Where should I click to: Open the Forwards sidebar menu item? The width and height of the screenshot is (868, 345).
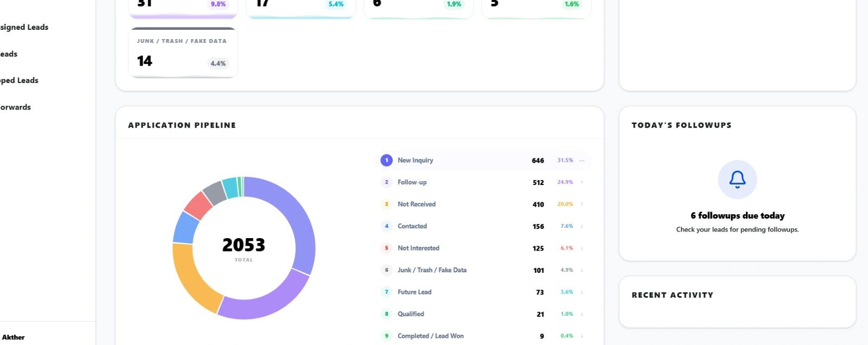pos(15,107)
